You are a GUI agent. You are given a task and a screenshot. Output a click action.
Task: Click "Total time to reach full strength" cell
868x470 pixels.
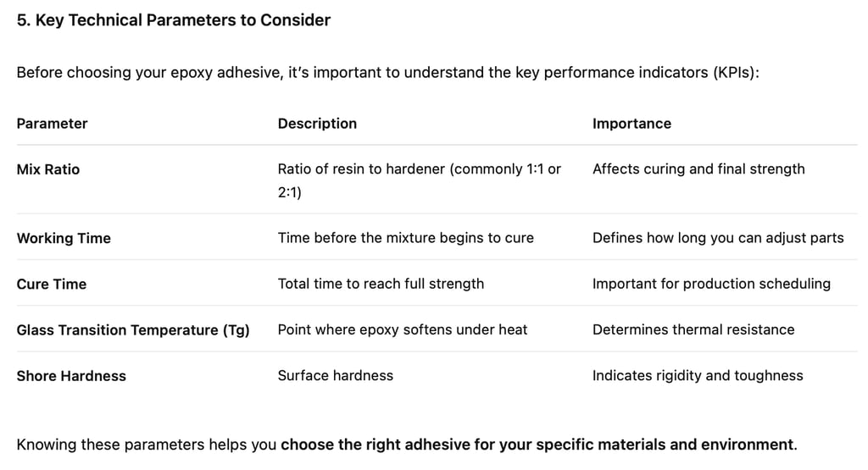(x=381, y=284)
